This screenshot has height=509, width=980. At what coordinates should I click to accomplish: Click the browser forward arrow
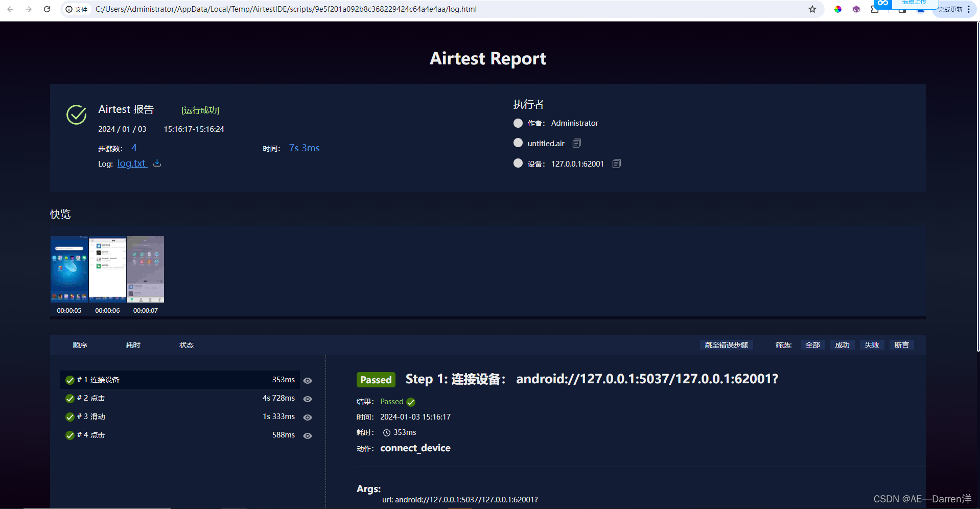pyautogui.click(x=29, y=9)
